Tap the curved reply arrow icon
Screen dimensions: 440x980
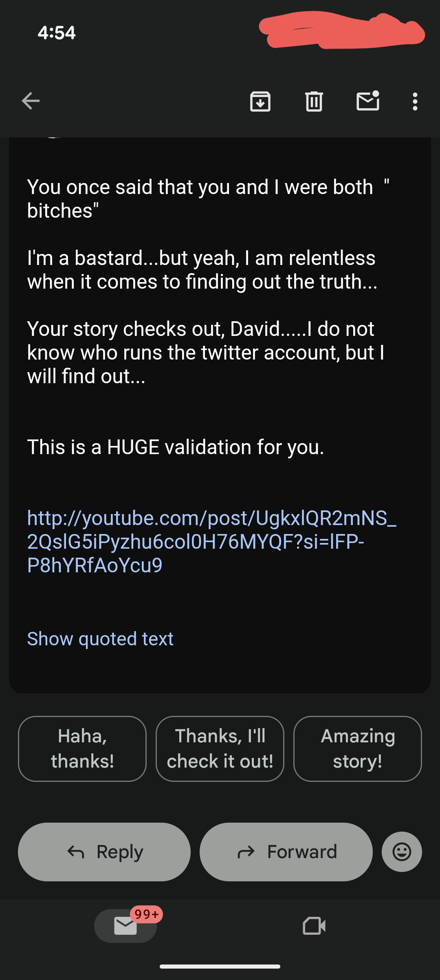[76, 852]
